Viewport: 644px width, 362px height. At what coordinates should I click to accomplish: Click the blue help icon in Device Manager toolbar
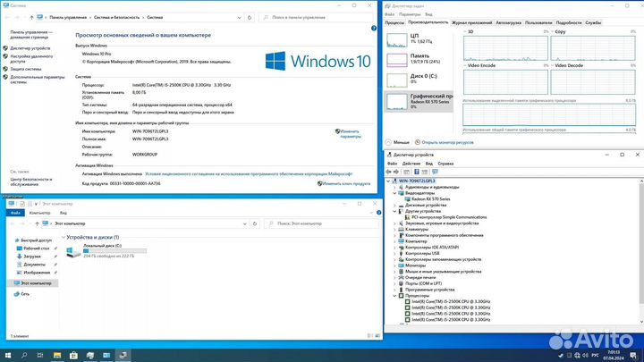(x=416, y=172)
